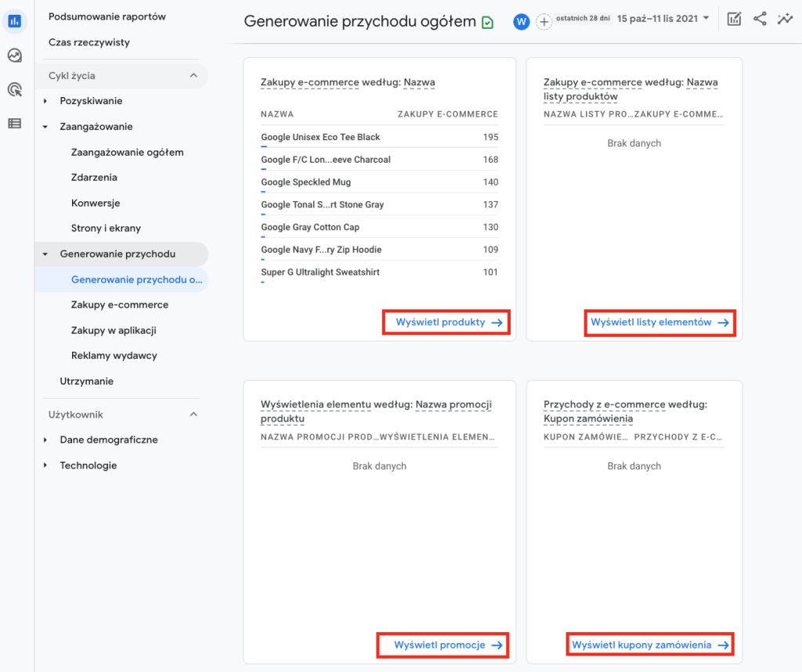Expand the Technologie tree item

click(45, 466)
